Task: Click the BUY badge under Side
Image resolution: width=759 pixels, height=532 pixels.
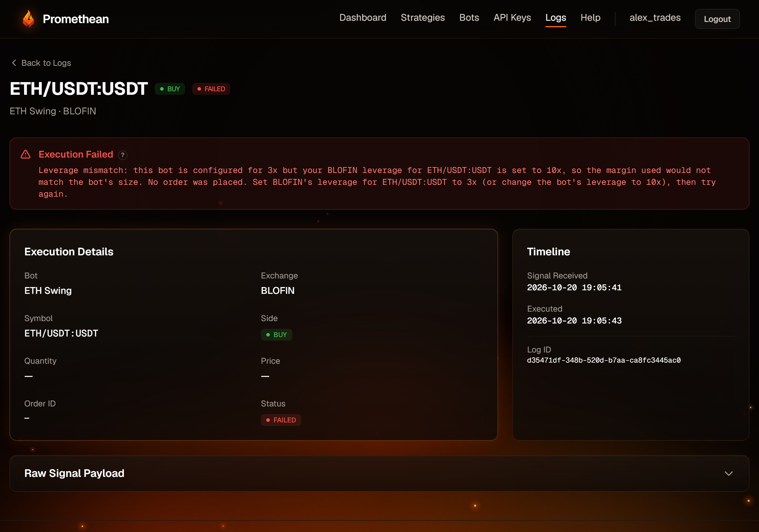Action: pyautogui.click(x=276, y=334)
